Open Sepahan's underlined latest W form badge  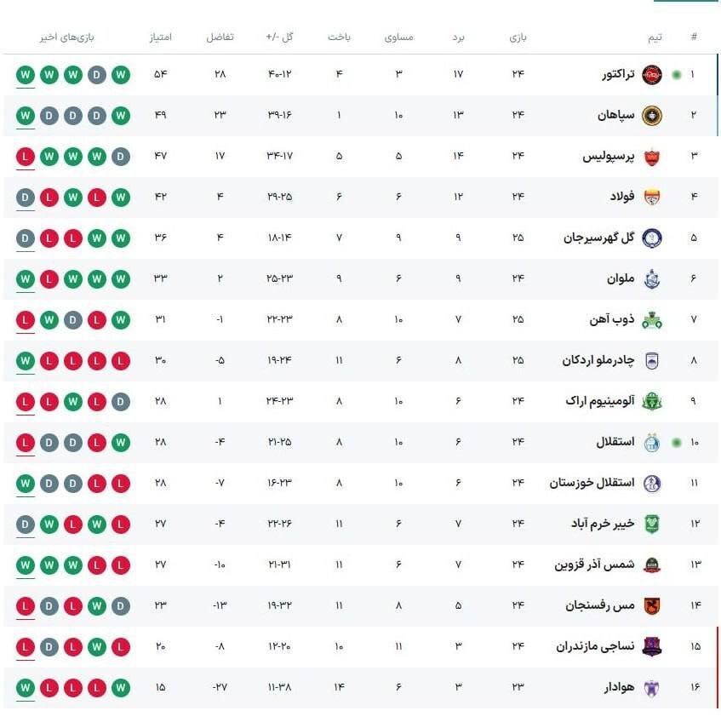(x=26, y=116)
